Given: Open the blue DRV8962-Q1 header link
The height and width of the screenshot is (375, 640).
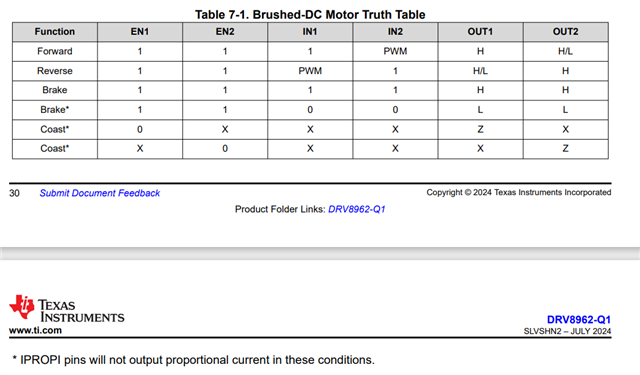Looking at the screenshot, I should pos(579,320).
